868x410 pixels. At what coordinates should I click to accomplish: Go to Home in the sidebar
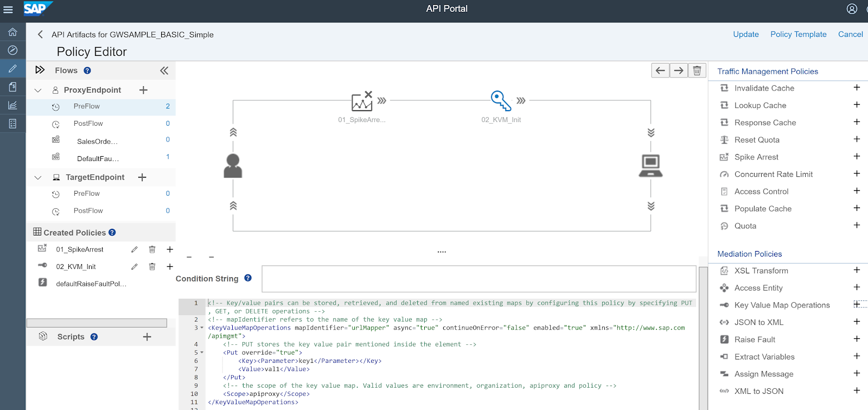[12, 32]
